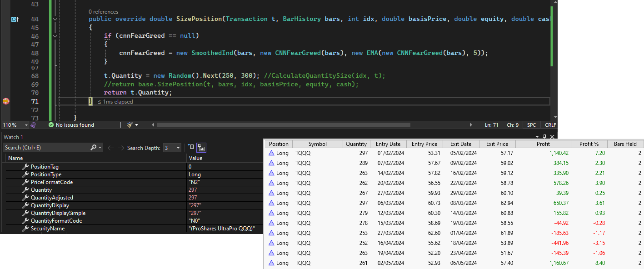Viewport: 644px width, 269px height.
Task: Click the override indicator icon on line 44
Action: pyautogui.click(x=15, y=19)
